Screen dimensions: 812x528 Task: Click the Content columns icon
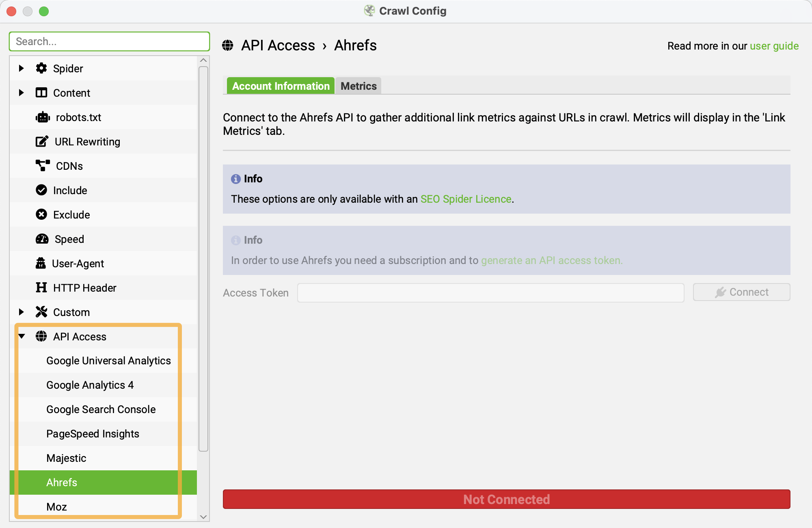pos(41,93)
